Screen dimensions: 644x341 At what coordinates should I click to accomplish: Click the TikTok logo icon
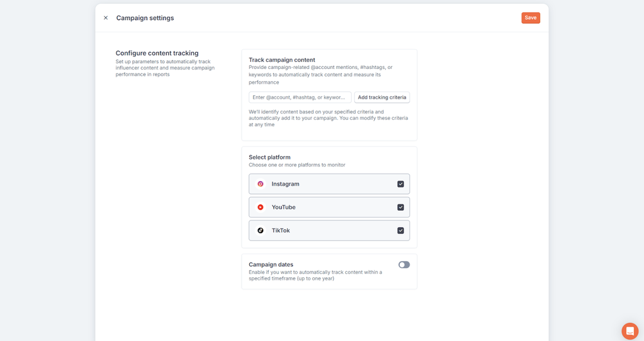click(260, 230)
